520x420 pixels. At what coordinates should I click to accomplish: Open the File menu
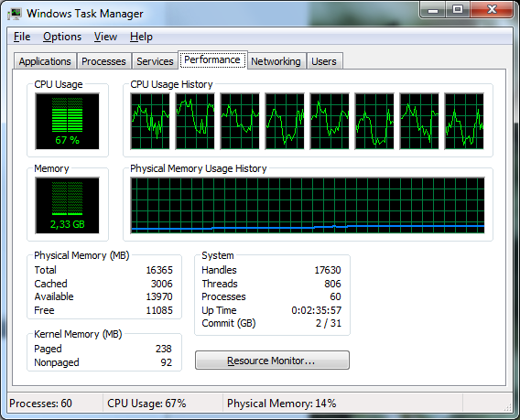pyautogui.click(x=22, y=37)
